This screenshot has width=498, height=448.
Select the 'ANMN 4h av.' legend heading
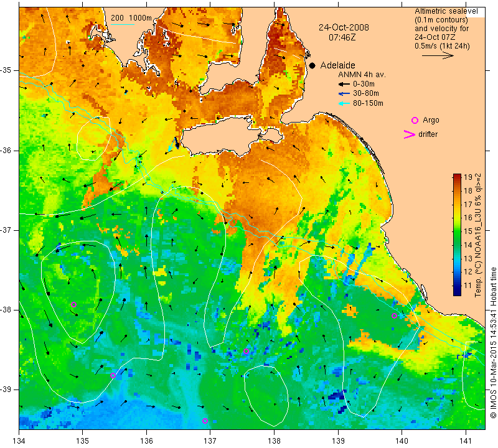click(x=362, y=75)
